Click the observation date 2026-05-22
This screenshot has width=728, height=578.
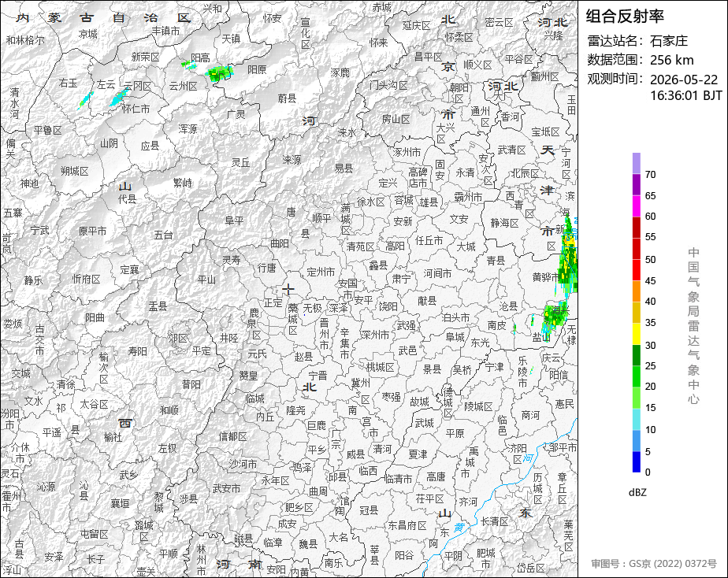pos(683,80)
